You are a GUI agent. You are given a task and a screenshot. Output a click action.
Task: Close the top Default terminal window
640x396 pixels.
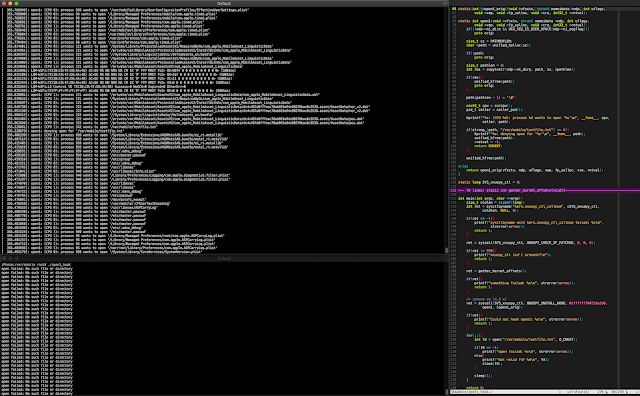(x=4, y=3)
